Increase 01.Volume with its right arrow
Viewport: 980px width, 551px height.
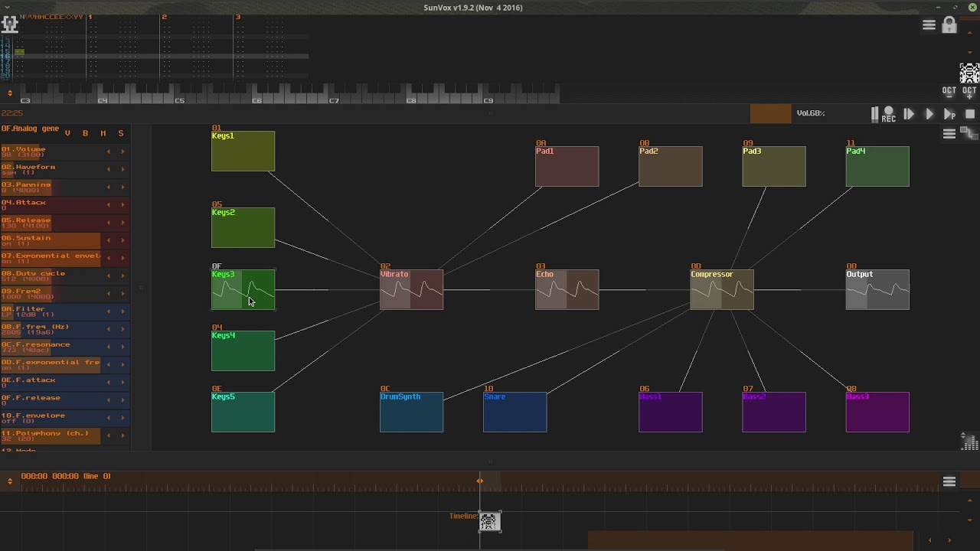click(122, 152)
